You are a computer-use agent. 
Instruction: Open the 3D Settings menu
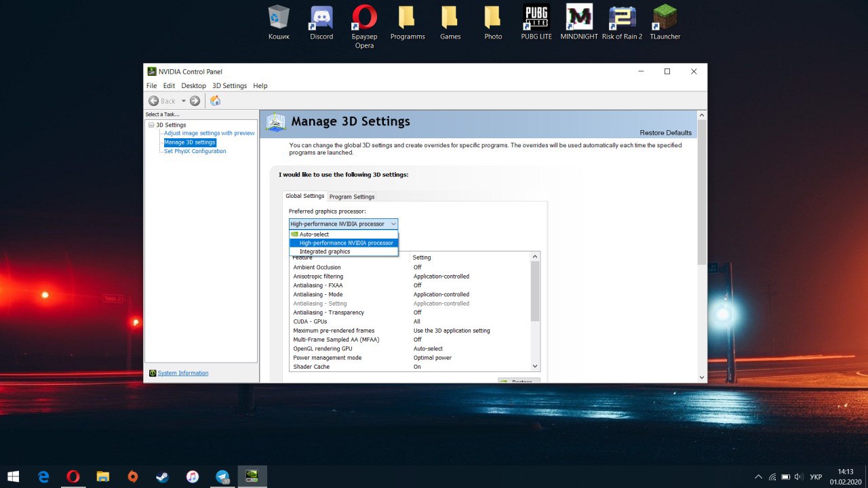pyautogui.click(x=229, y=86)
